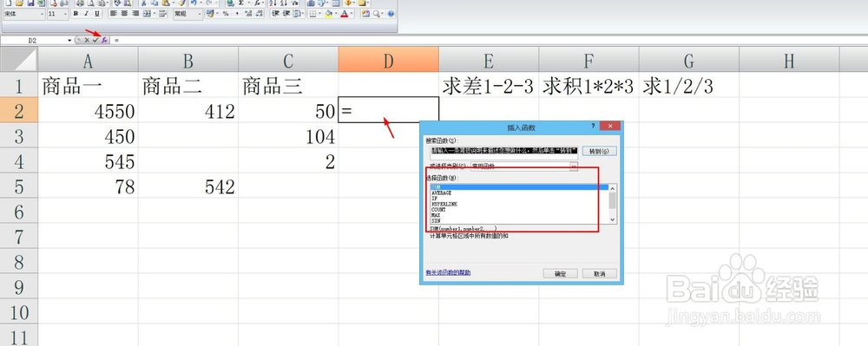The image size is (868, 346).
Task: Select row 6 header
Action: point(19,211)
